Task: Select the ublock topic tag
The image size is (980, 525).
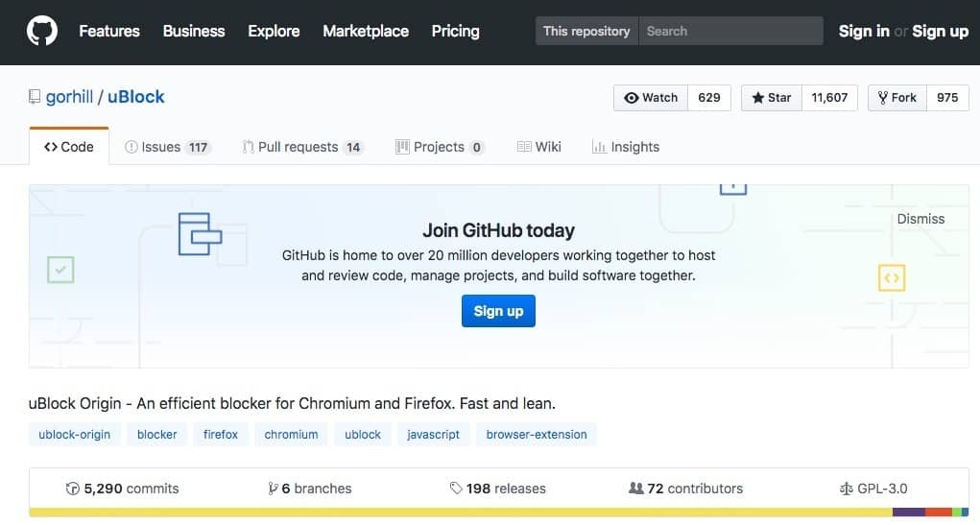Action: click(363, 435)
